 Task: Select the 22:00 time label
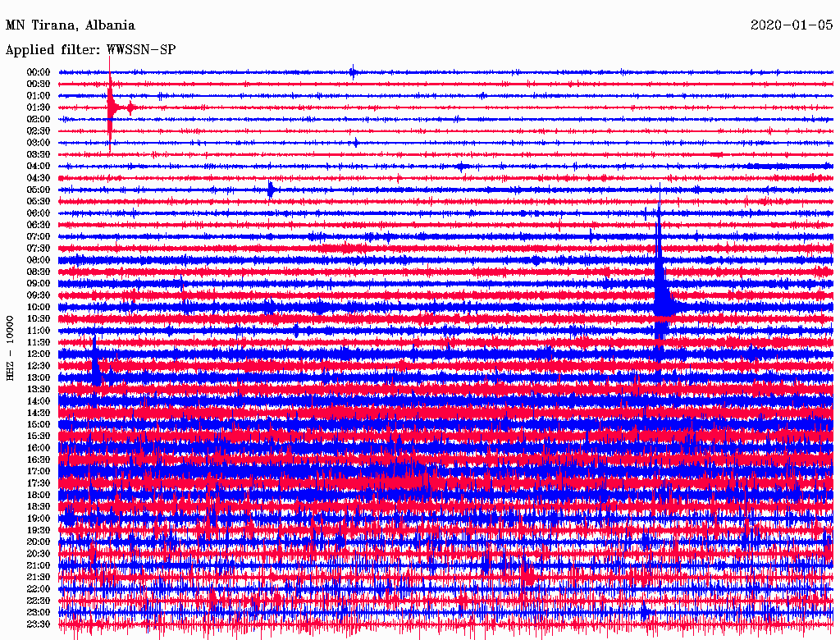point(39,588)
